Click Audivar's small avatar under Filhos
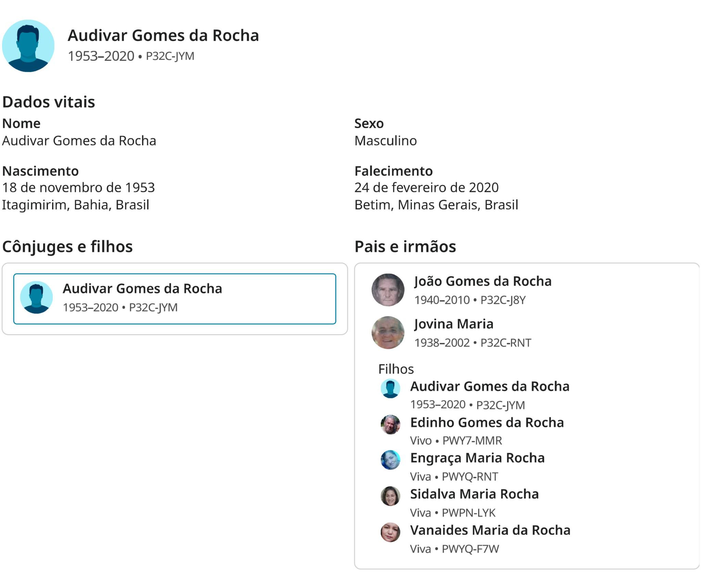 (x=390, y=388)
